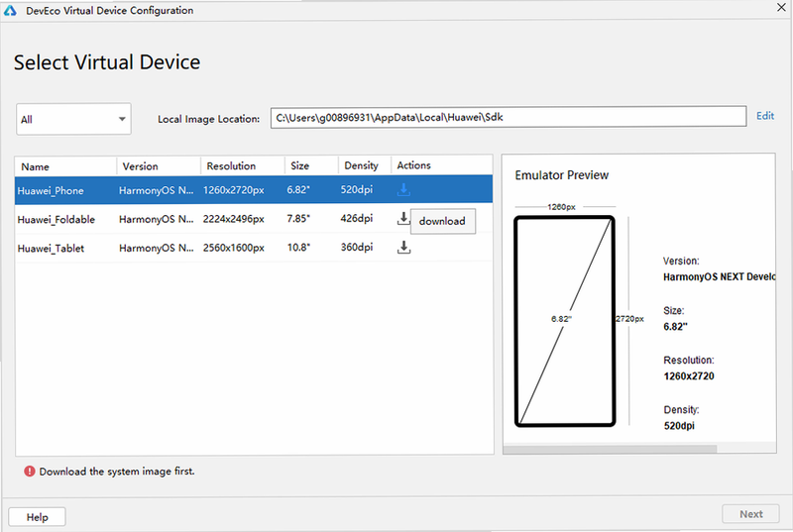Click the 360dpi density cell
Image resolution: width=793 pixels, height=532 pixels.
357,247
